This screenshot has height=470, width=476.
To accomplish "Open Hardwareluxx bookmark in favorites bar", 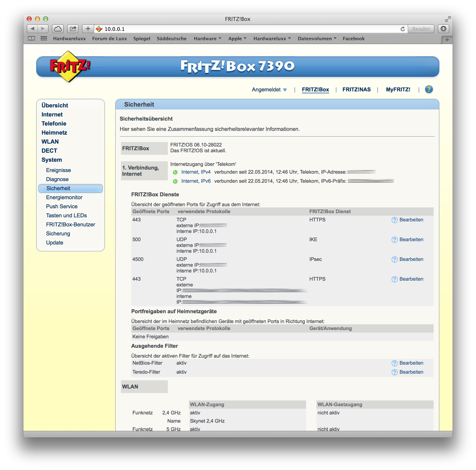I will click(x=70, y=39).
